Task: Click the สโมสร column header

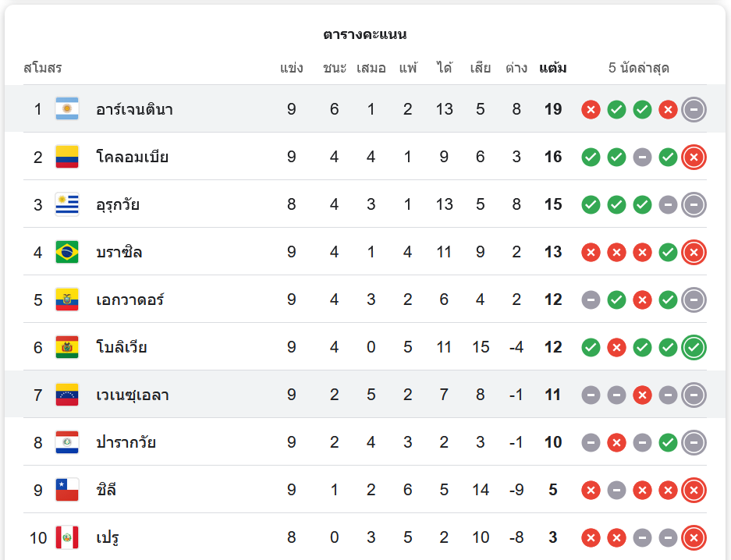Action: (x=43, y=68)
